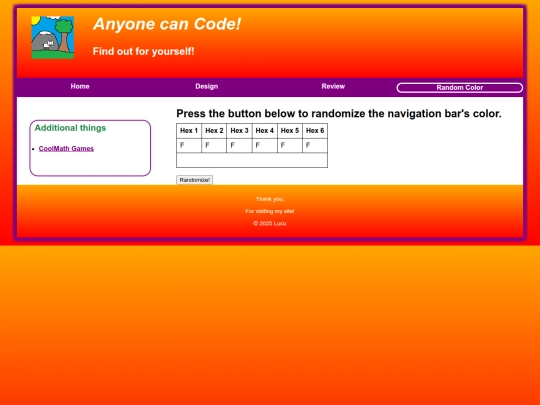Select the Random Color nav item

pyautogui.click(x=460, y=88)
